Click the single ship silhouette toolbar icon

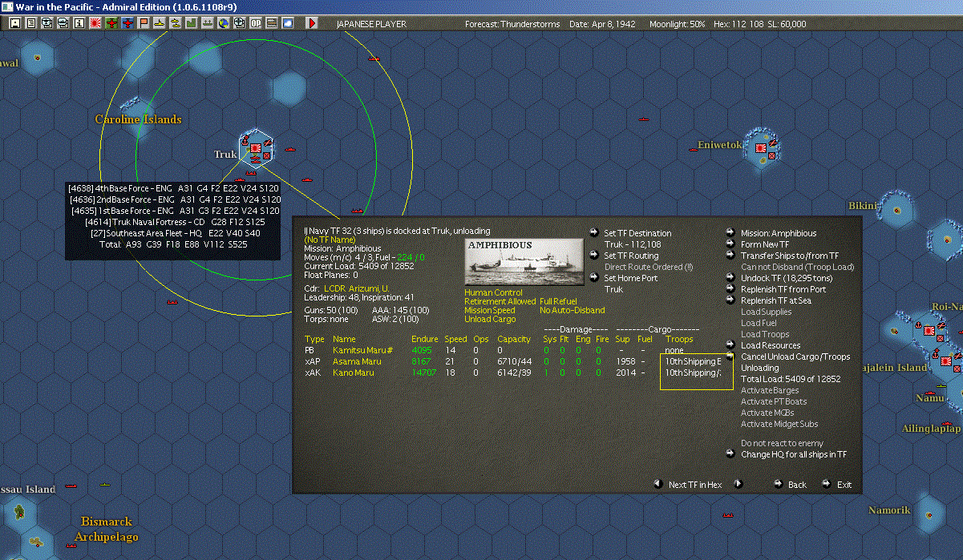pos(160,23)
